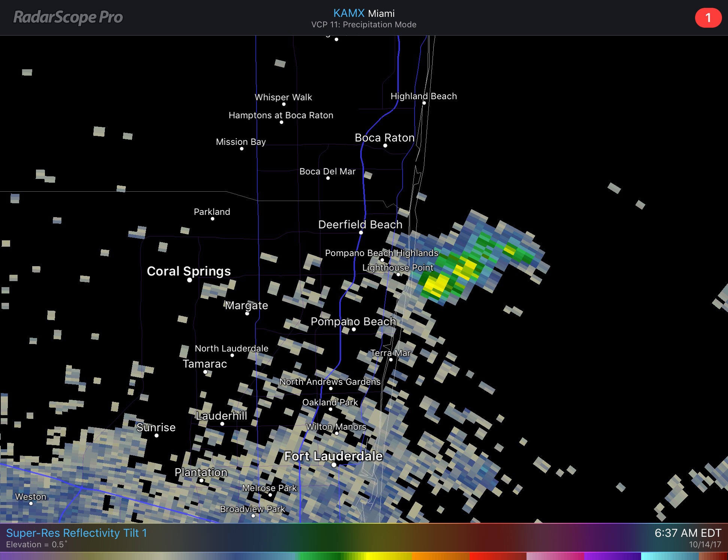Click the Highland Beach marker
728x560 pixels.
tap(424, 103)
